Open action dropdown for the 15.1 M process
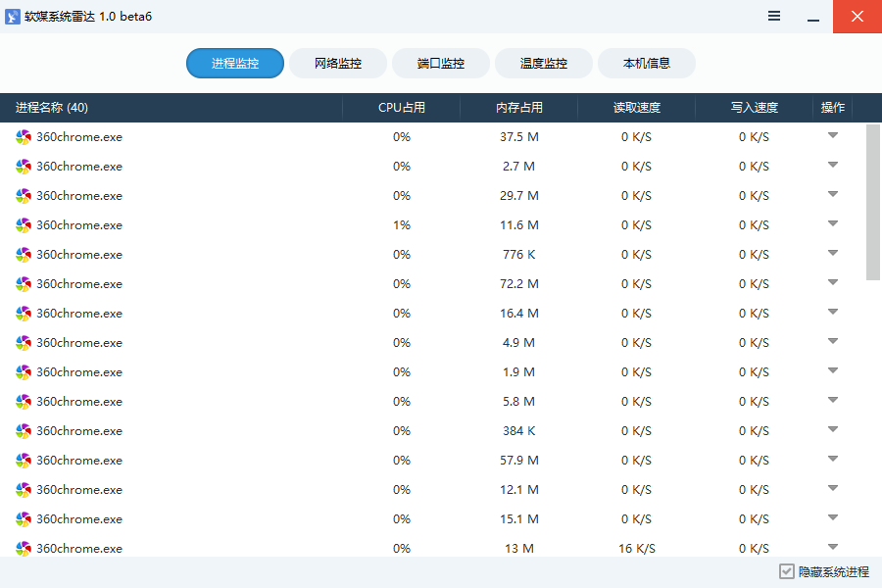 pyautogui.click(x=833, y=517)
